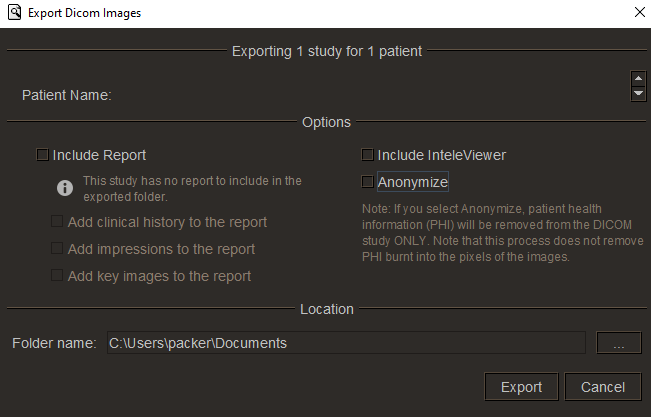Click the PHI anonymize note text
The image size is (651, 417).
point(503,233)
